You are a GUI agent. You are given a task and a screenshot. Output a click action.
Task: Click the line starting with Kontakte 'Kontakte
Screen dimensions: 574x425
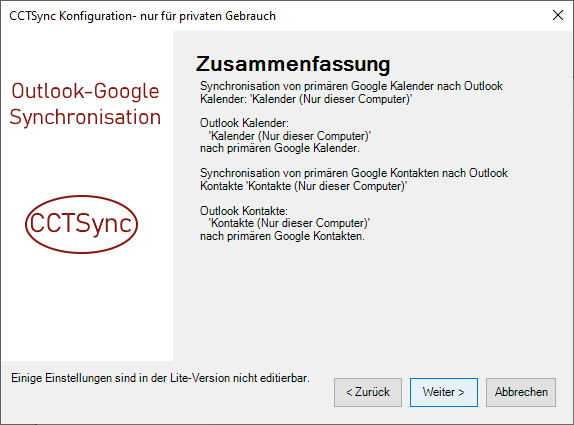(x=303, y=186)
